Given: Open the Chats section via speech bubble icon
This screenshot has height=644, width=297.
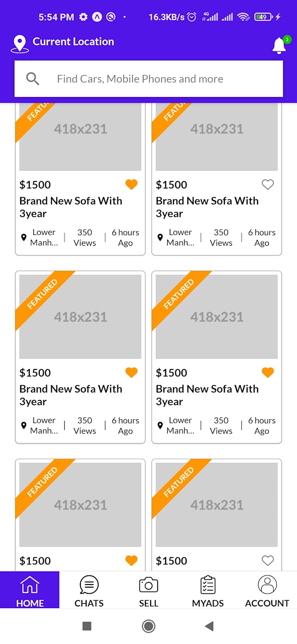Looking at the screenshot, I should click(x=89, y=585).
